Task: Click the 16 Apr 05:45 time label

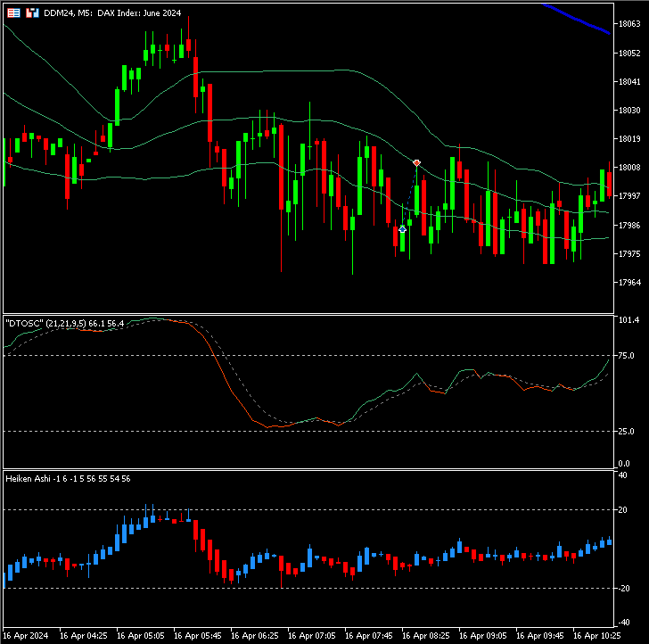Action: pyautogui.click(x=198, y=635)
